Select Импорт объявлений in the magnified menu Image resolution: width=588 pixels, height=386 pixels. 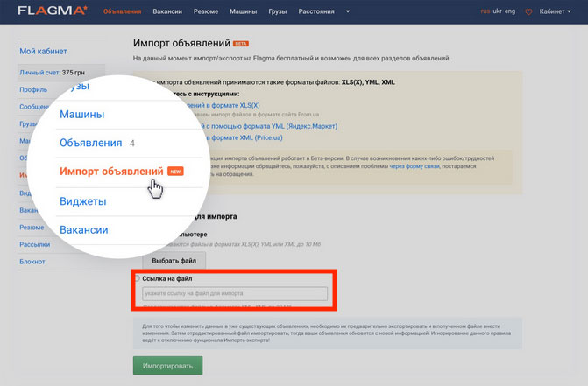point(111,171)
